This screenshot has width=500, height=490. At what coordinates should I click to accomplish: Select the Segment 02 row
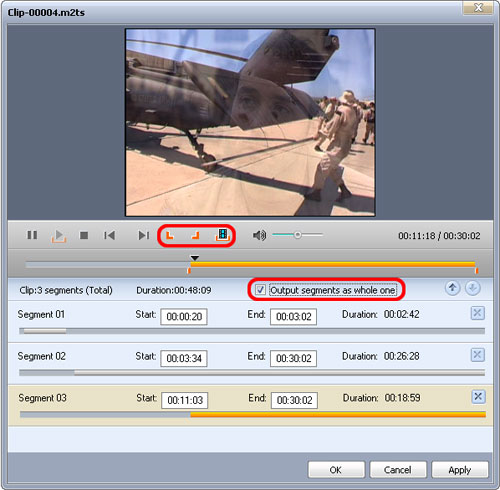coord(250,363)
